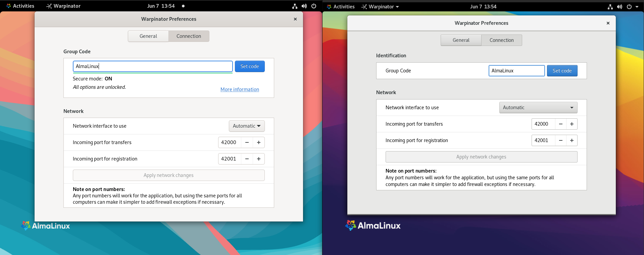The height and width of the screenshot is (255, 644).
Task: Click volume icon in left top bar
Action: point(304,6)
